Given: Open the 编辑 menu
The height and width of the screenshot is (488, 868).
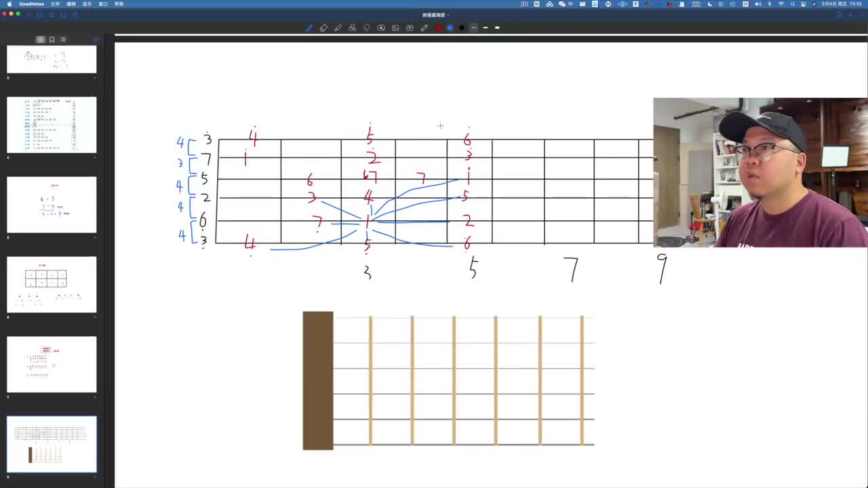Looking at the screenshot, I should pos(71,4).
